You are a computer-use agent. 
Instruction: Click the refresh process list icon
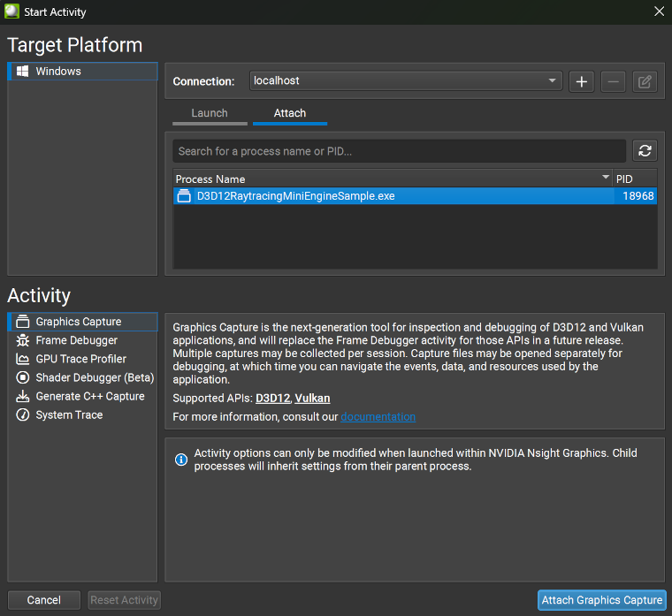click(x=645, y=151)
